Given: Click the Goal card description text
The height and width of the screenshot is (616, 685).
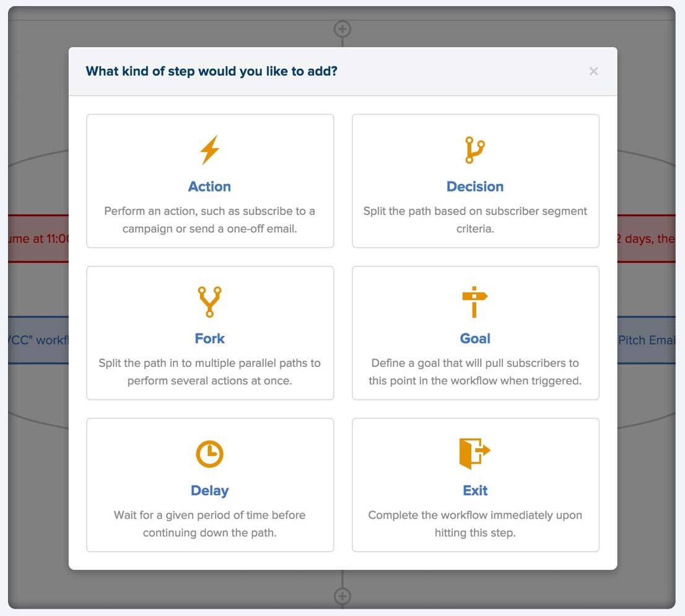Looking at the screenshot, I should 475,371.
